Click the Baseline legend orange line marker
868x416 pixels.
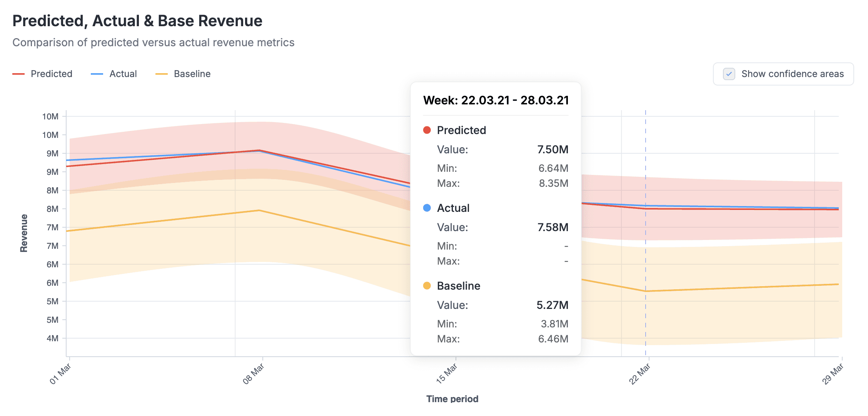click(x=162, y=74)
